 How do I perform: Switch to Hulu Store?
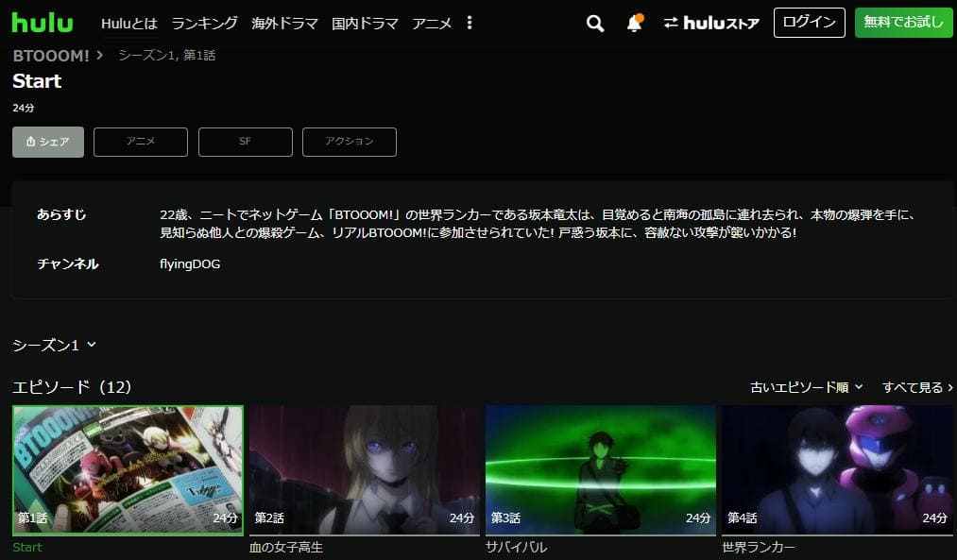pos(711,24)
